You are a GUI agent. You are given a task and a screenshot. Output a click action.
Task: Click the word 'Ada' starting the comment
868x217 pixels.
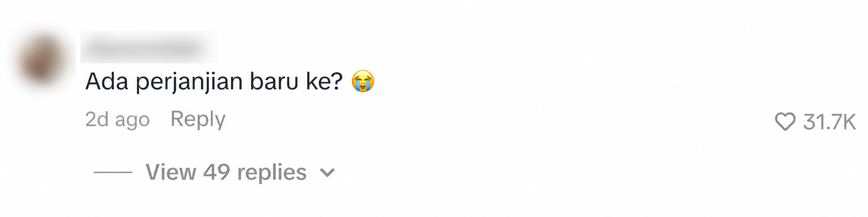107,82
